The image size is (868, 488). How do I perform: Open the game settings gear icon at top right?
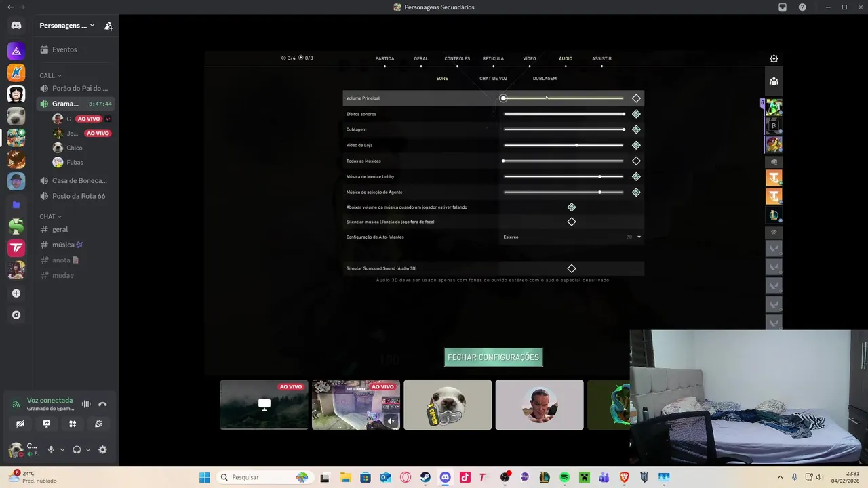774,58
